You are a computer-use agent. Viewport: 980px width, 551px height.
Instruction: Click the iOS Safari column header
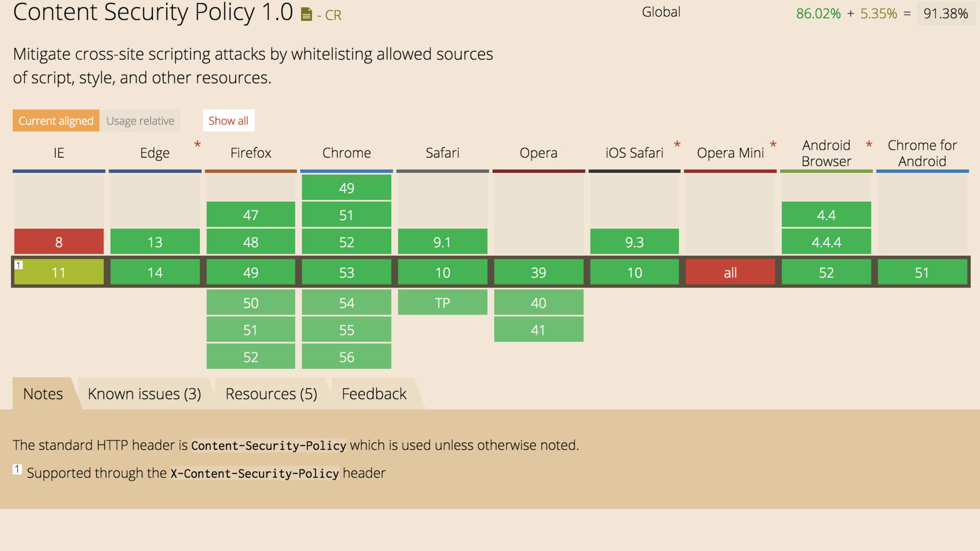(x=635, y=153)
